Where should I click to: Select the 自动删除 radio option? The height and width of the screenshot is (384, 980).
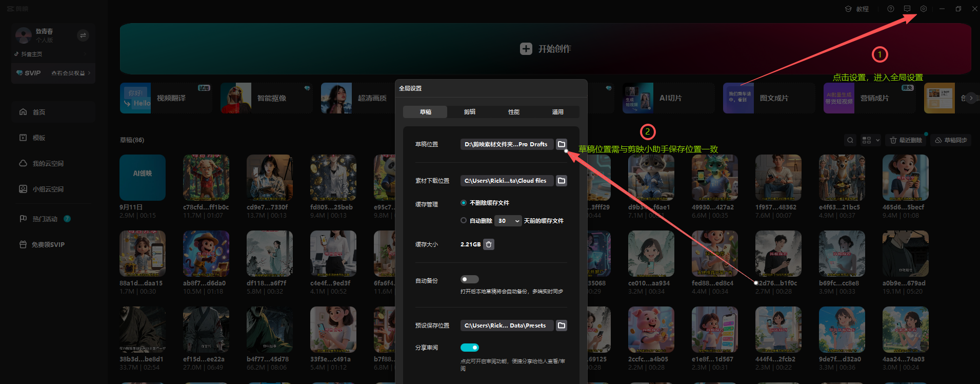point(464,221)
